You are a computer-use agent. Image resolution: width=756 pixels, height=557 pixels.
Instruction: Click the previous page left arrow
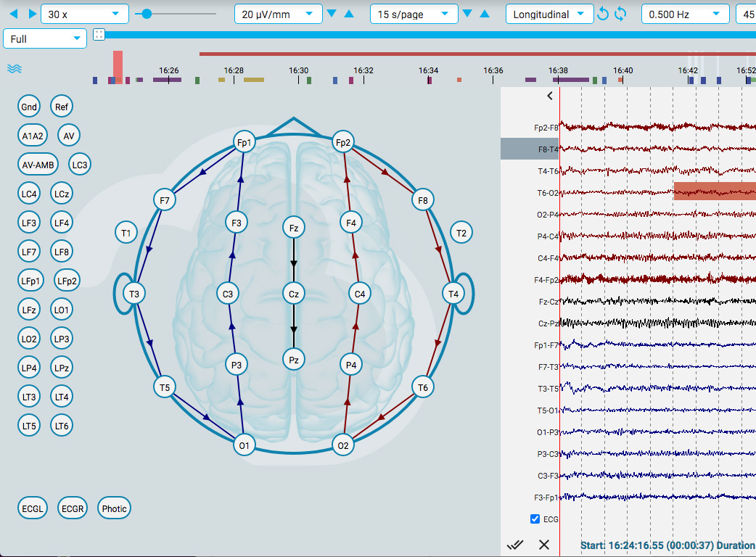(14, 14)
